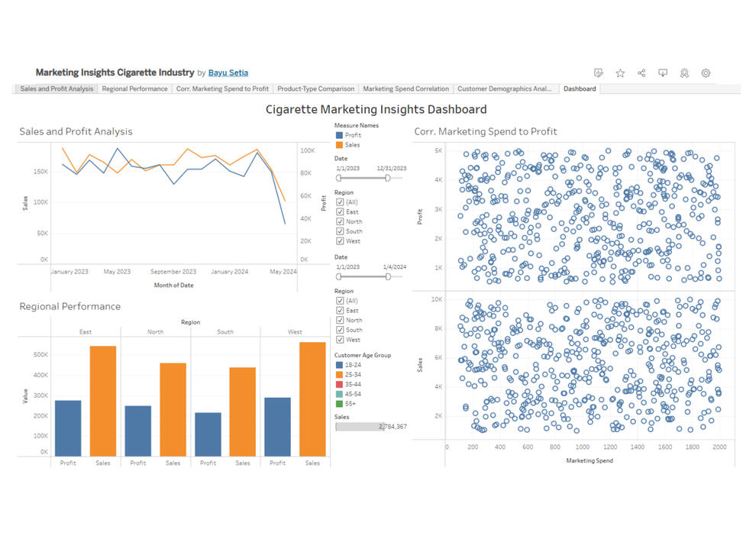This screenshot has width=756, height=539.
Task: Uncheck West in the second Region filter
Action: pos(340,340)
